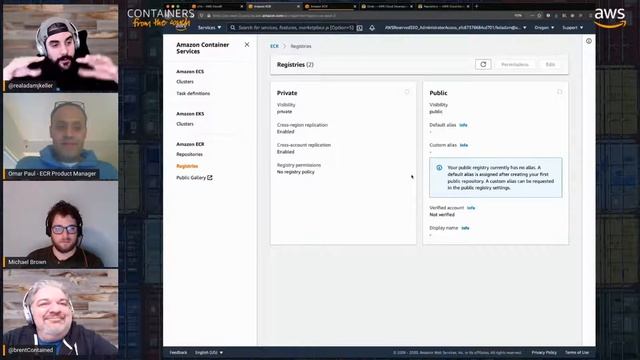Click the ECR breadcrumb link

pos(274,46)
